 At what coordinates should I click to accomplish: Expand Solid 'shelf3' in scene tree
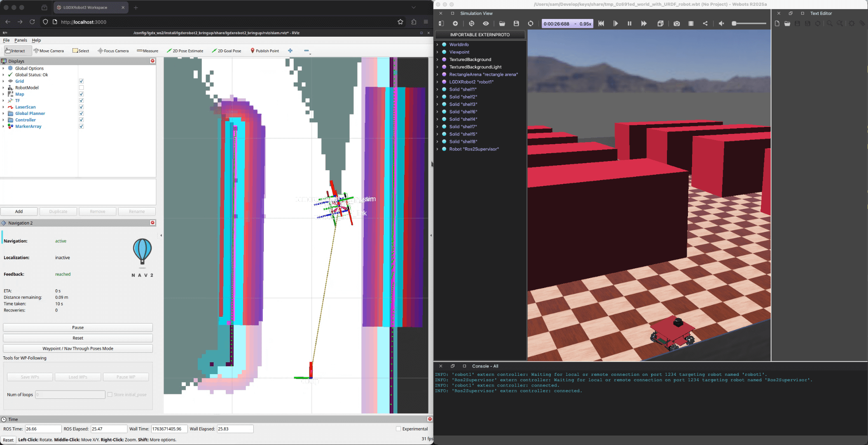(438, 104)
